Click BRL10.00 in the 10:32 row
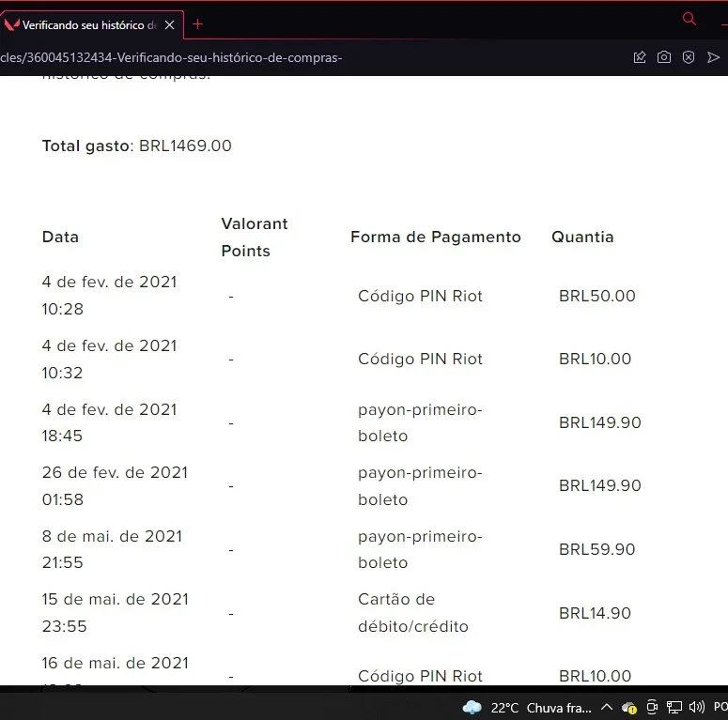The image size is (728, 720). [595, 360]
